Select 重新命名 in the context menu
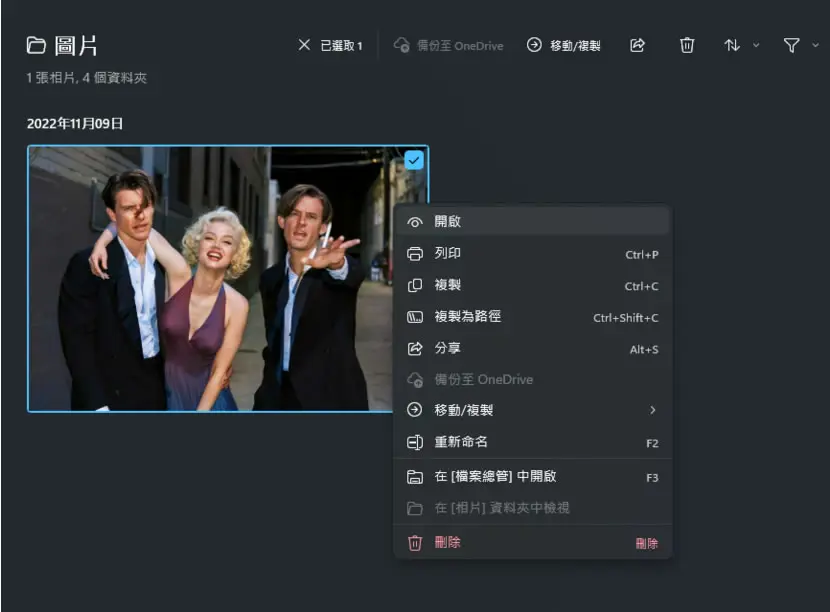Image resolution: width=830 pixels, height=612 pixels. [x=533, y=442]
